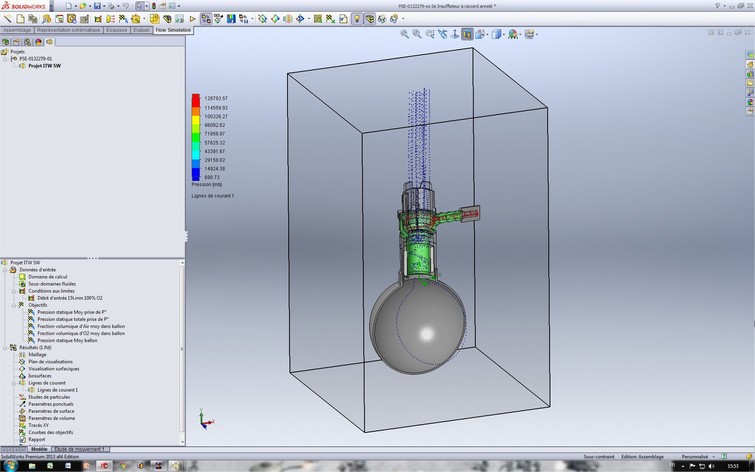The height and width of the screenshot is (472, 755).
Task: Select the Lignes de courant 1 item
Action: 57,390
